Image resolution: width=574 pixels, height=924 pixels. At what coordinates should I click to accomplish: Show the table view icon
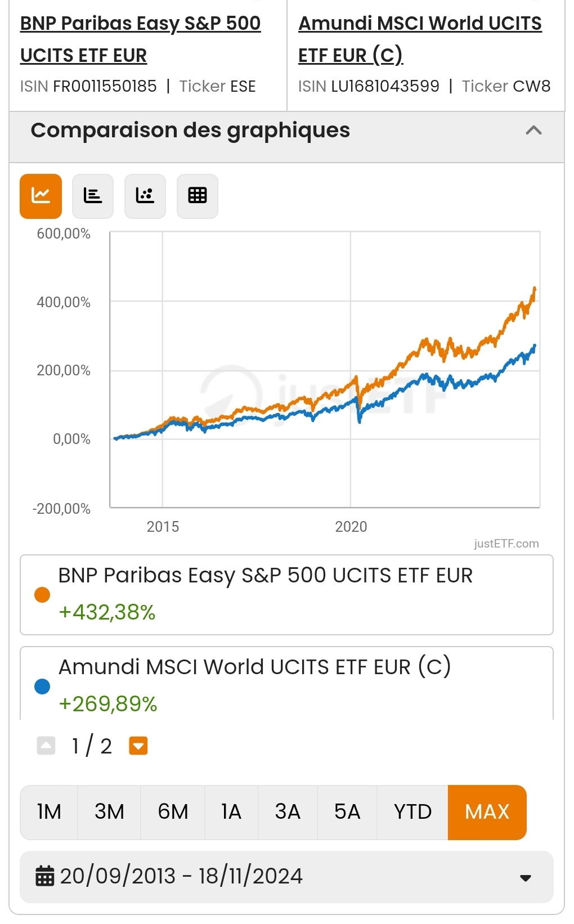[x=198, y=196]
